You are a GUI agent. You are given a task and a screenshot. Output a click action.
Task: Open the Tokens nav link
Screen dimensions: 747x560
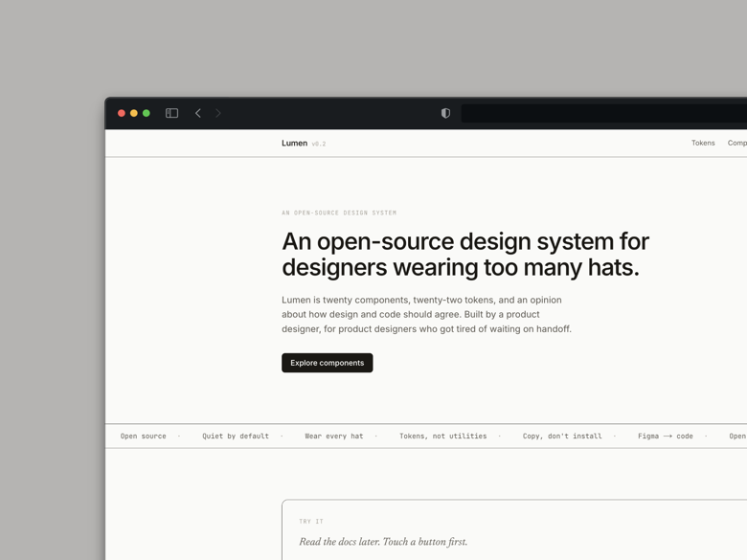(703, 143)
